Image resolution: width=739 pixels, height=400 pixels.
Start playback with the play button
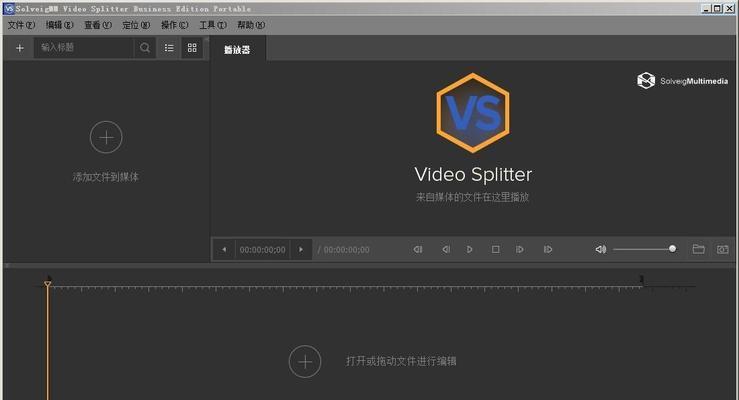(469, 249)
